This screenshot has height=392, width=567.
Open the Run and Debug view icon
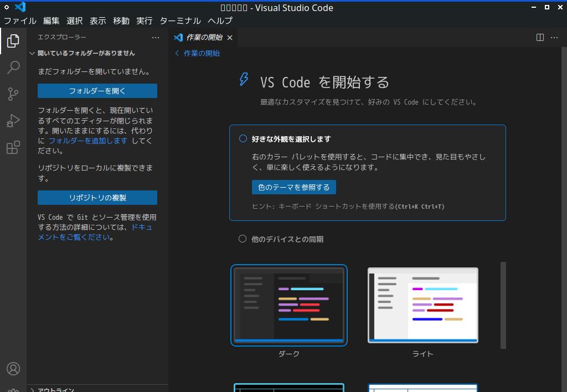13,121
